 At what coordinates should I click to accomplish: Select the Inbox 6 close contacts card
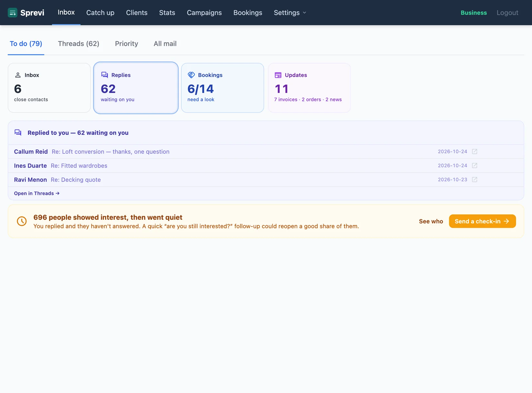49,88
